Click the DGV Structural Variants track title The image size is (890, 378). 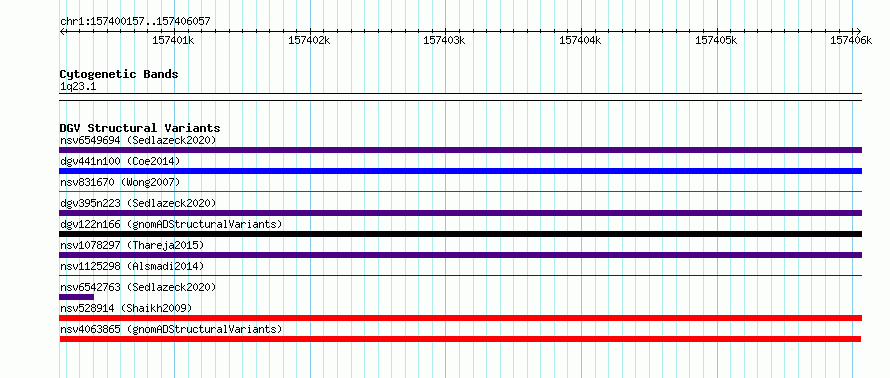click(x=140, y=128)
